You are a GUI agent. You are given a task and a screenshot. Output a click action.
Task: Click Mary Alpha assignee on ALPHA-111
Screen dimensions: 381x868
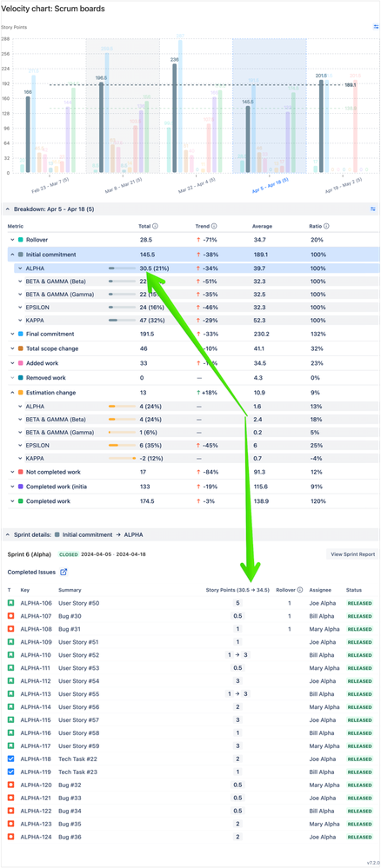(324, 667)
